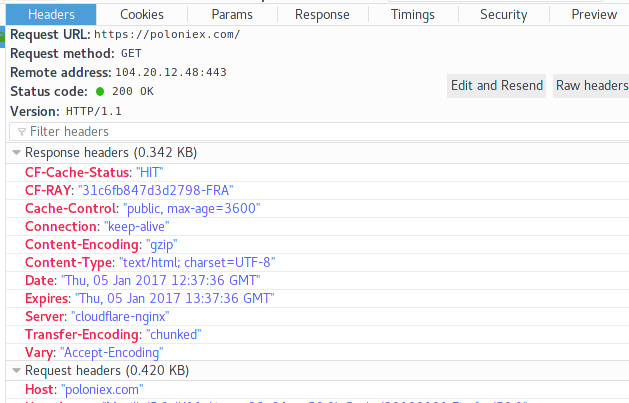Select the Expires header row

317,298
